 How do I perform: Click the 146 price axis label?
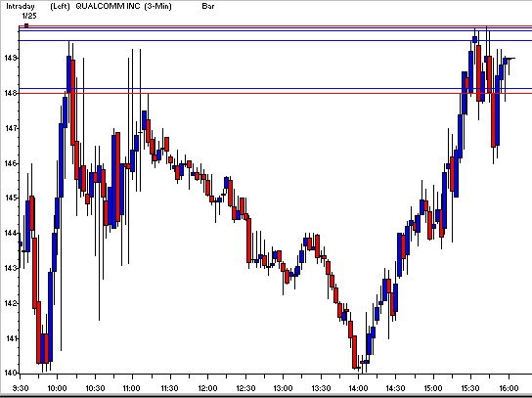(x=10, y=163)
